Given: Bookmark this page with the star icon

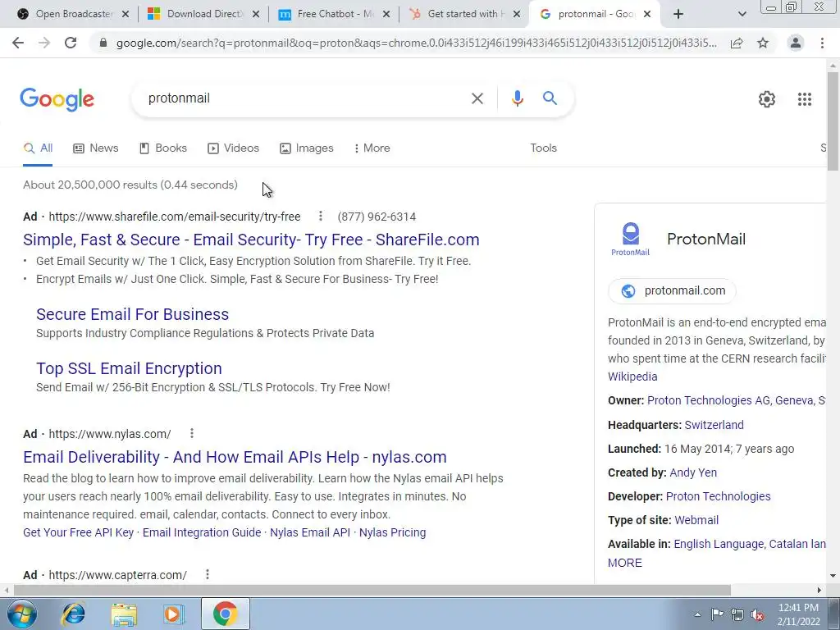Looking at the screenshot, I should tap(763, 43).
